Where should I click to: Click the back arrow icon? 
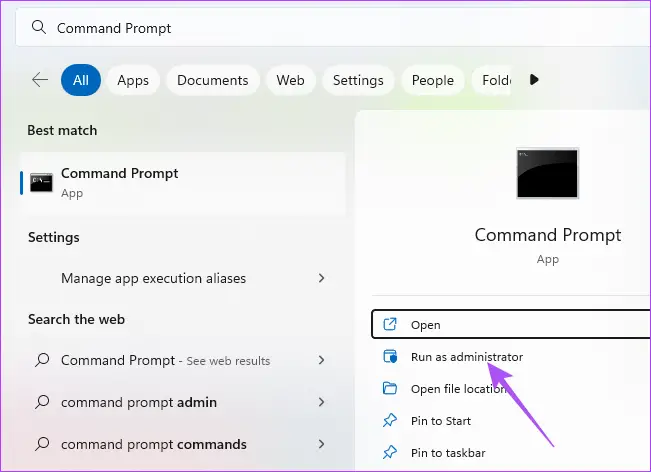[40, 80]
